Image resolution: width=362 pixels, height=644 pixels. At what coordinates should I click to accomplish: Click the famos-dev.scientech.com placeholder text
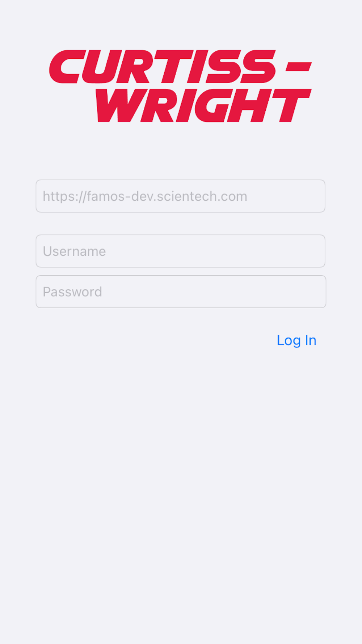(145, 196)
